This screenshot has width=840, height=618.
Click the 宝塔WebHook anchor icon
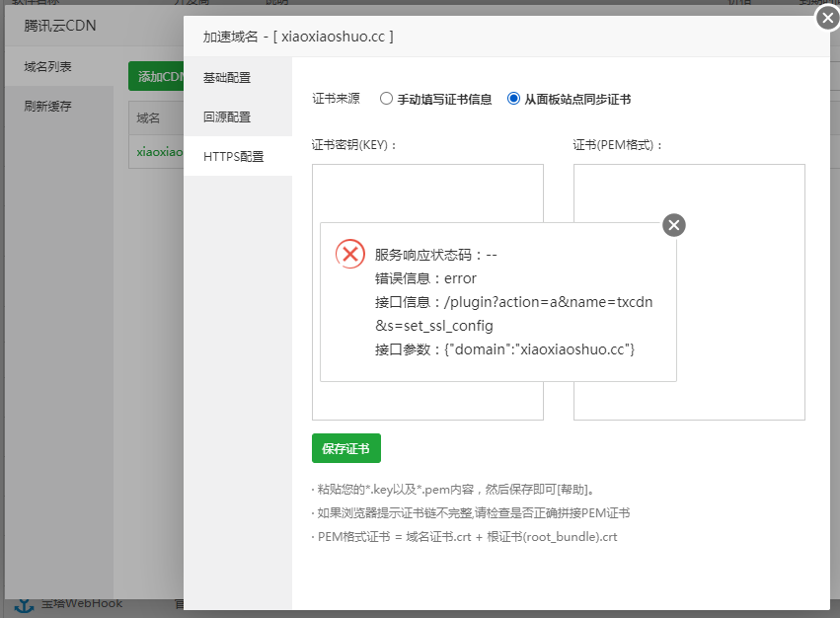[x=24, y=606]
